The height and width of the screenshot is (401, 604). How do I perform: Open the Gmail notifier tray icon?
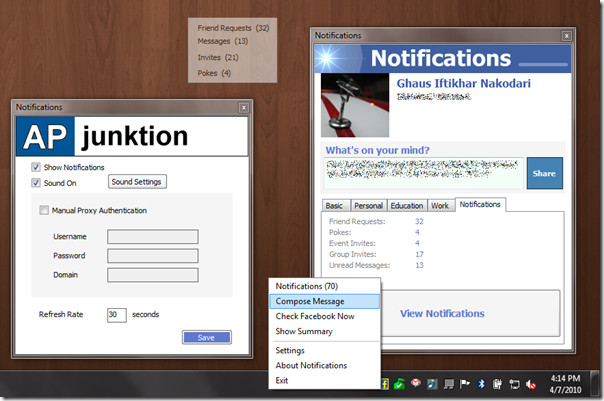coord(416,383)
